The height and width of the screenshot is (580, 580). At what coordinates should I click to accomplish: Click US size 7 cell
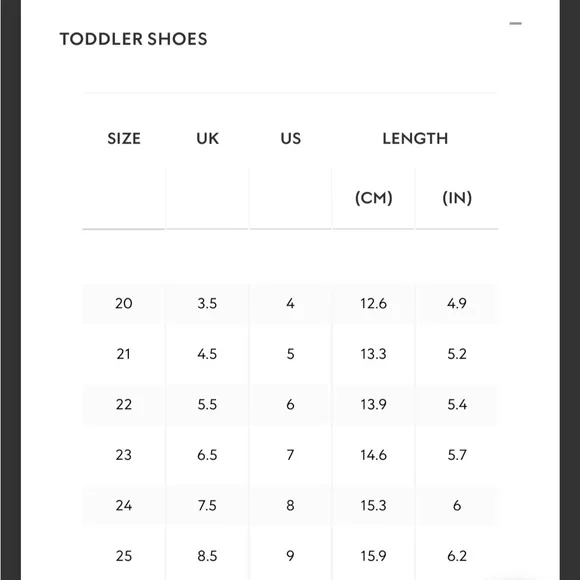(290, 455)
